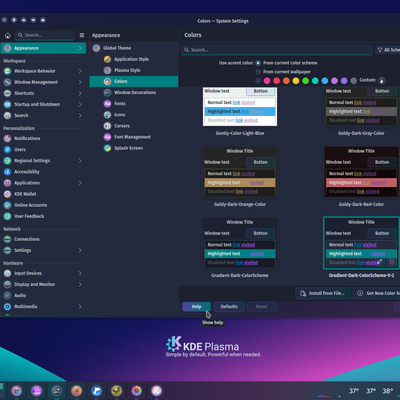Open the Audio icon
The width and height of the screenshot is (400, 400).
point(7,295)
